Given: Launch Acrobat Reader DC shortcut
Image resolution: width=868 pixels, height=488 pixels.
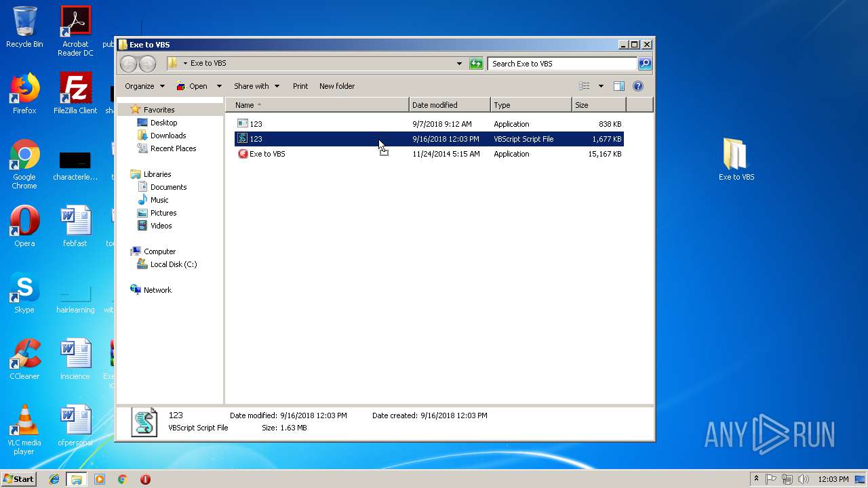Looking at the screenshot, I should pyautogui.click(x=75, y=31).
